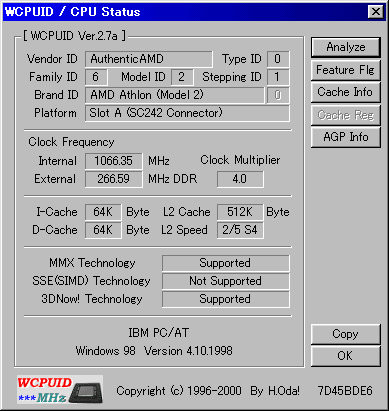Click the MMX Technology Supported field
The width and height of the screenshot is (389, 411).
[226, 263]
